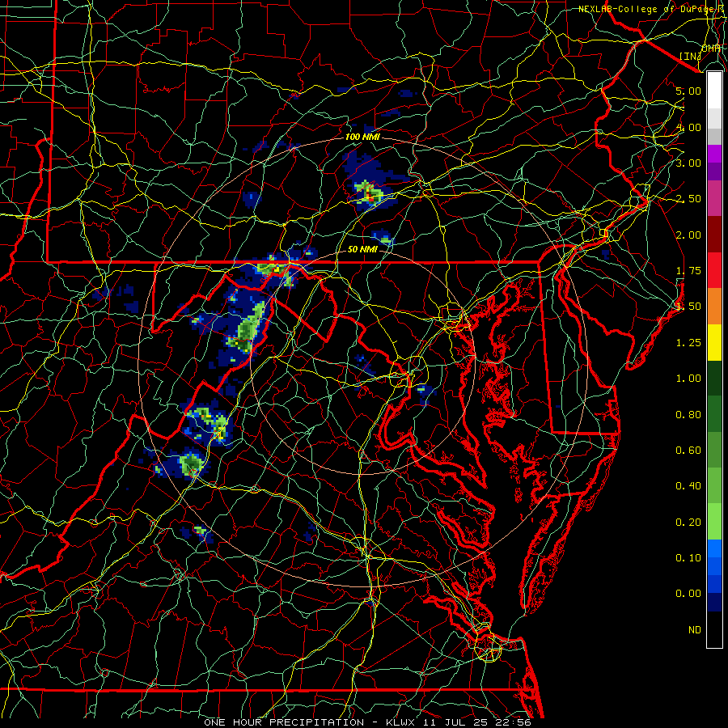Select the dark red legend swatch above 2.00

point(714,235)
